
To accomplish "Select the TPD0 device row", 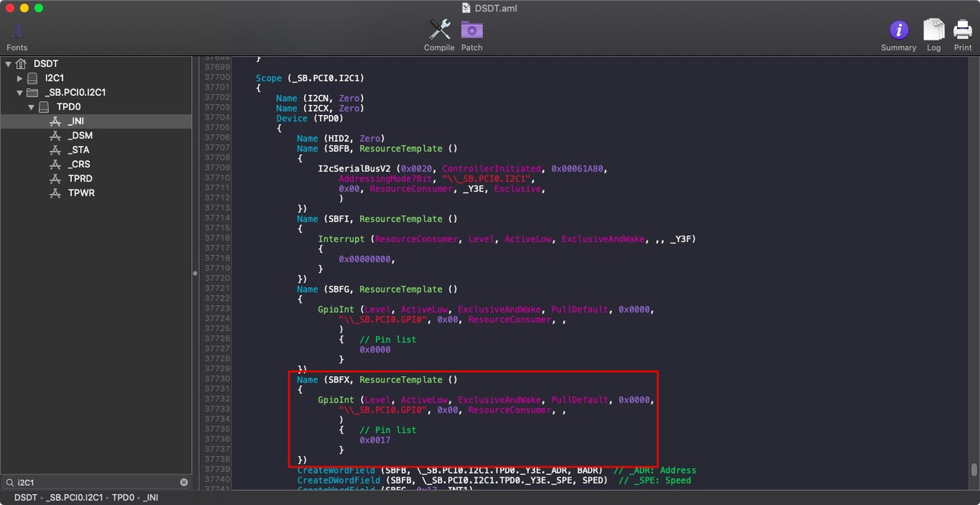I will (96, 107).
